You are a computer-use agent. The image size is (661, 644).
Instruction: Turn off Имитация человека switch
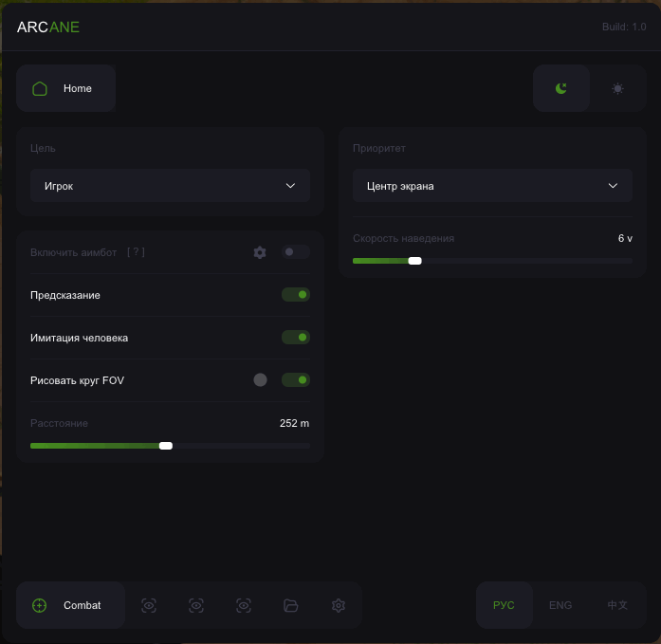coord(296,338)
